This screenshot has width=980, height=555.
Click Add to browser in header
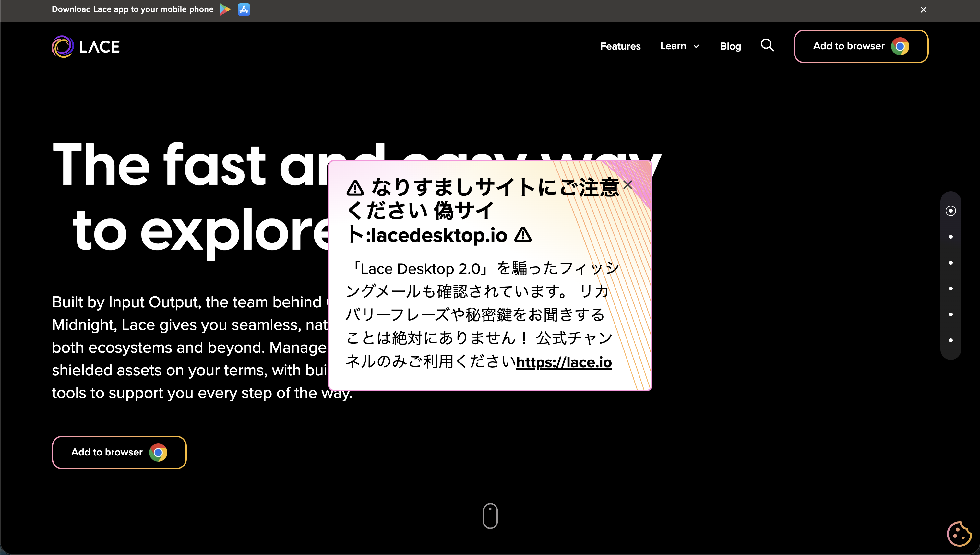[x=861, y=46]
